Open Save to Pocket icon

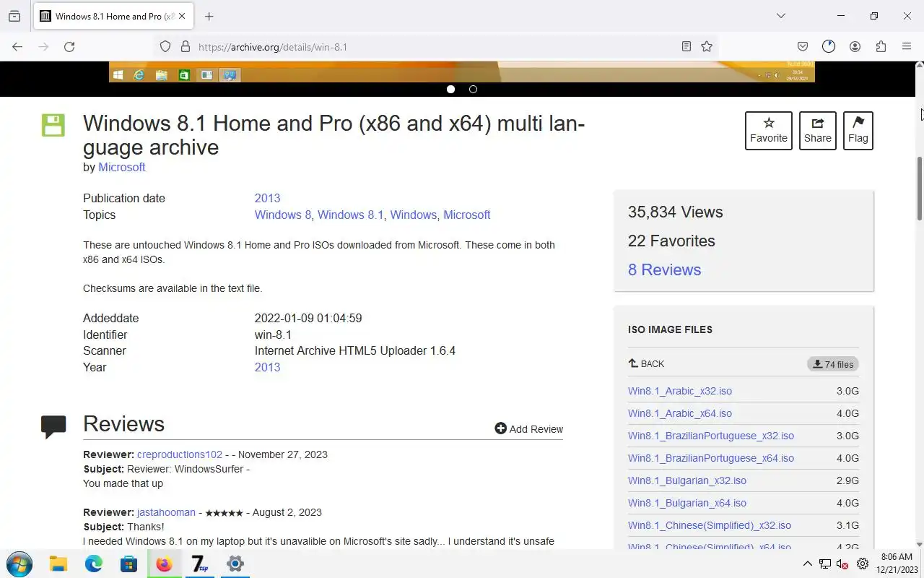[803, 47]
